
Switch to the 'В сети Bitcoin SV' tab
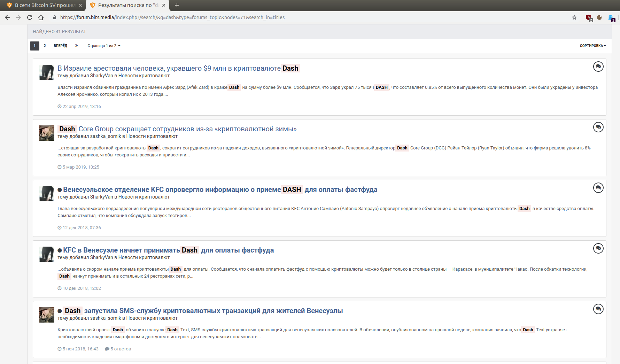tap(44, 5)
